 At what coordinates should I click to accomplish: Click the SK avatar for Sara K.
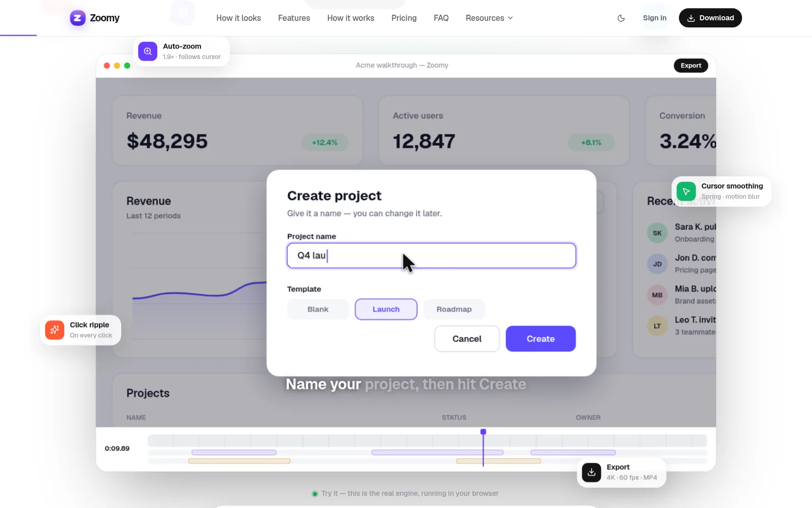pyautogui.click(x=657, y=233)
